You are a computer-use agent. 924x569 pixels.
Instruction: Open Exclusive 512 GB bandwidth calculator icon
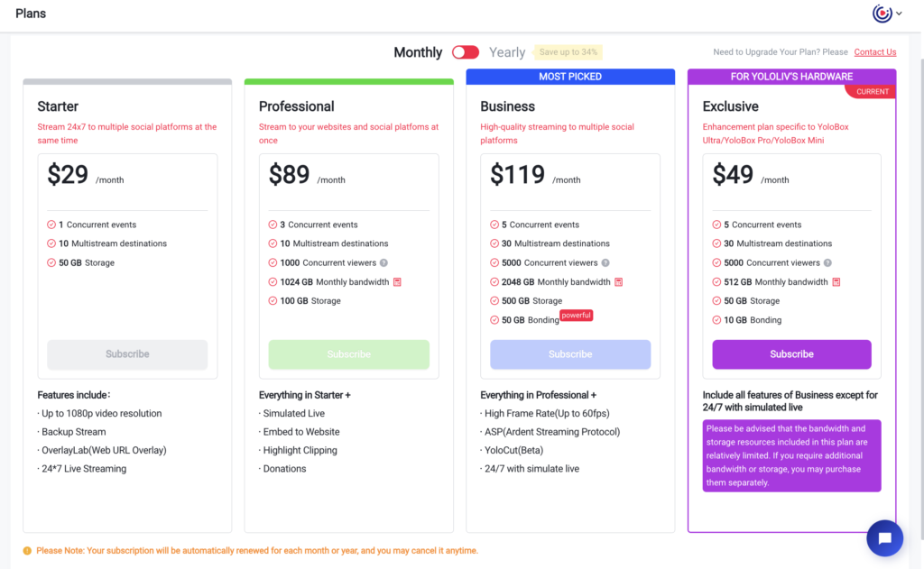click(x=836, y=282)
